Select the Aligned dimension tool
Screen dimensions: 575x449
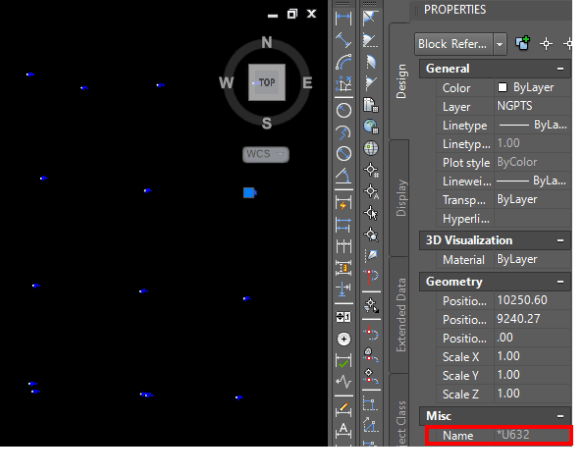pos(344,40)
